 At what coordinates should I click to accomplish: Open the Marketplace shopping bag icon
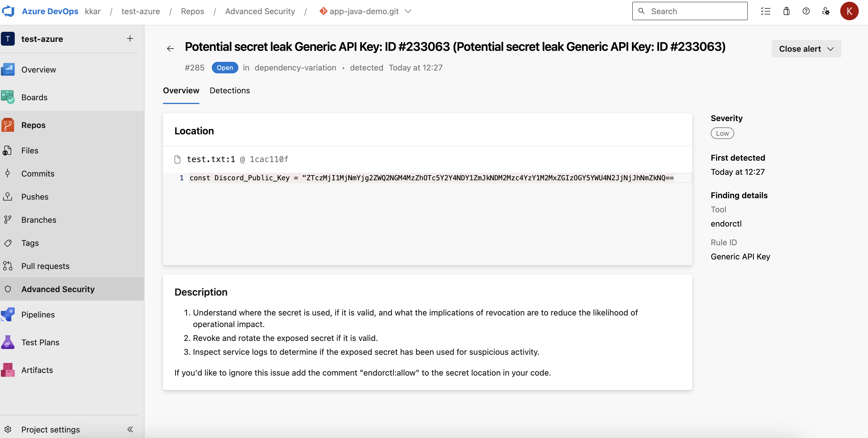787,11
